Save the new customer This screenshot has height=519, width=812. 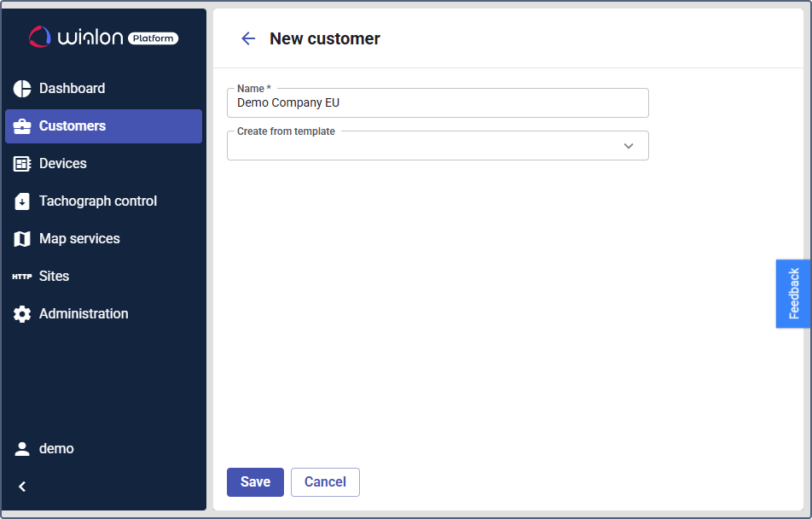click(x=255, y=482)
